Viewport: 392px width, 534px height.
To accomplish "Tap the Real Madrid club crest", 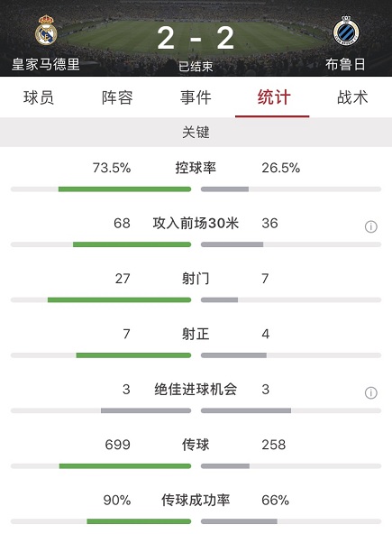I will coord(46,30).
